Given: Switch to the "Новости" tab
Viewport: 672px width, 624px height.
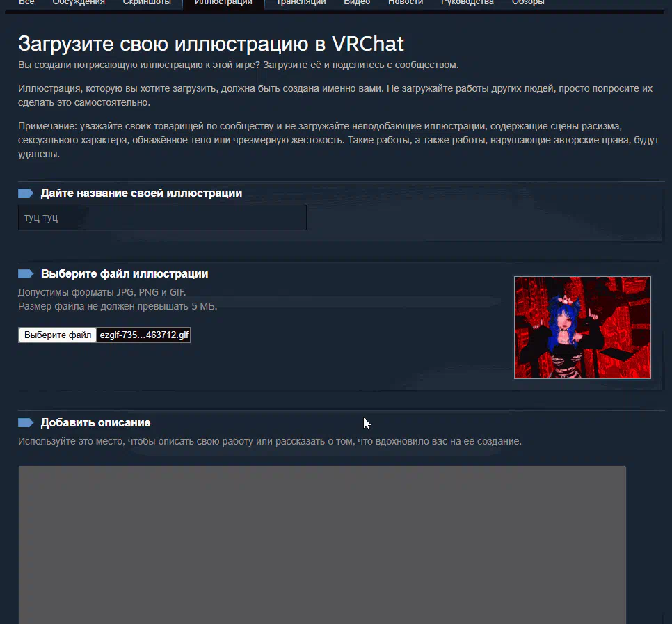Looking at the screenshot, I should coord(406,3).
